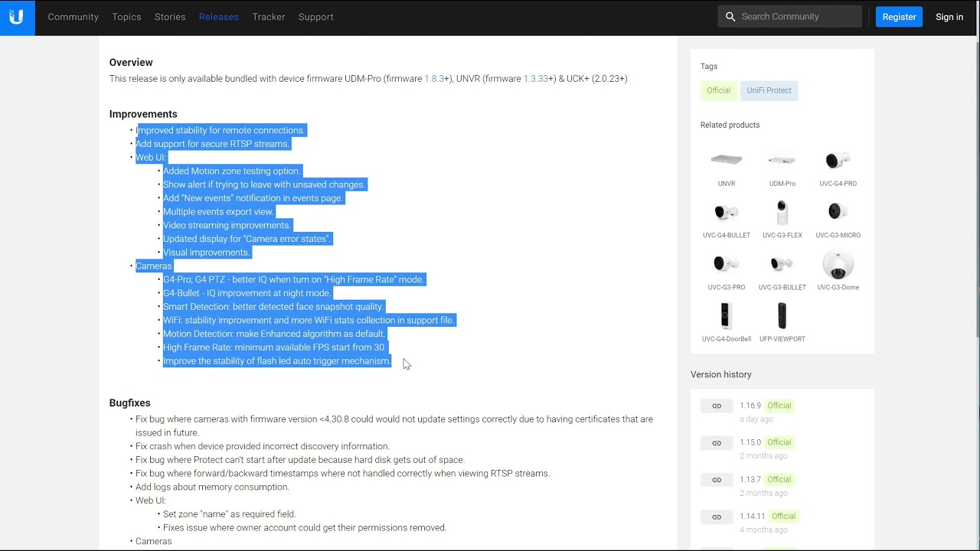
Task: Select the UVC-G3-MICRO camera icon
Action: [x=838, y=212]
